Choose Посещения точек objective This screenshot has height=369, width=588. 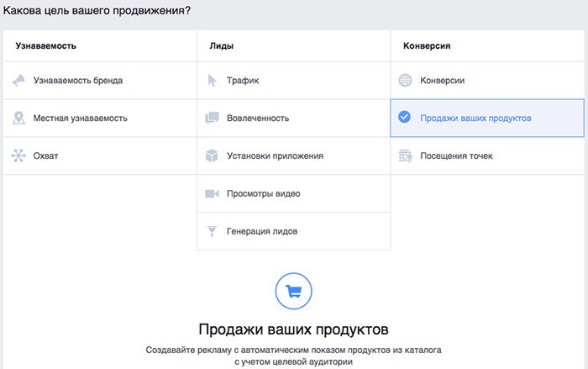pyautogui.click(x=487, y=156)
